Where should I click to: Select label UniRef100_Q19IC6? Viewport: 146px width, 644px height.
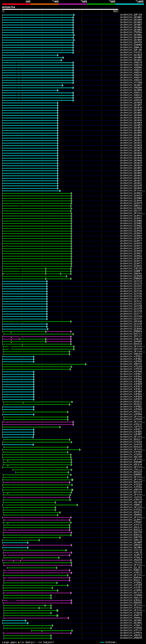click(131, 281)
